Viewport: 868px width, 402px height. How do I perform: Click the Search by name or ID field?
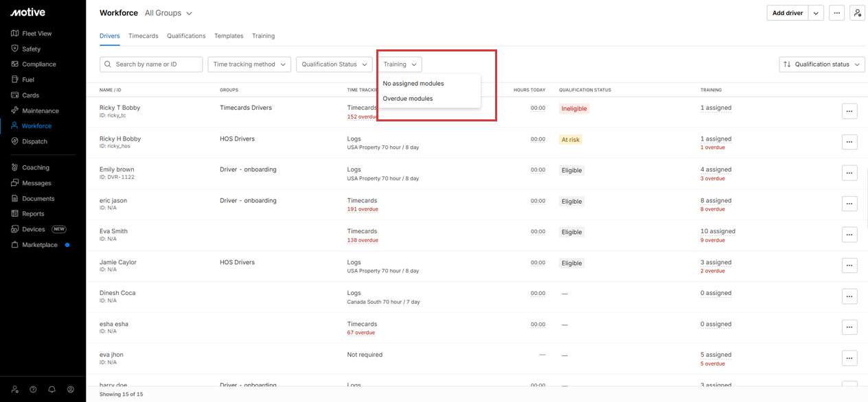click(151, 64)
